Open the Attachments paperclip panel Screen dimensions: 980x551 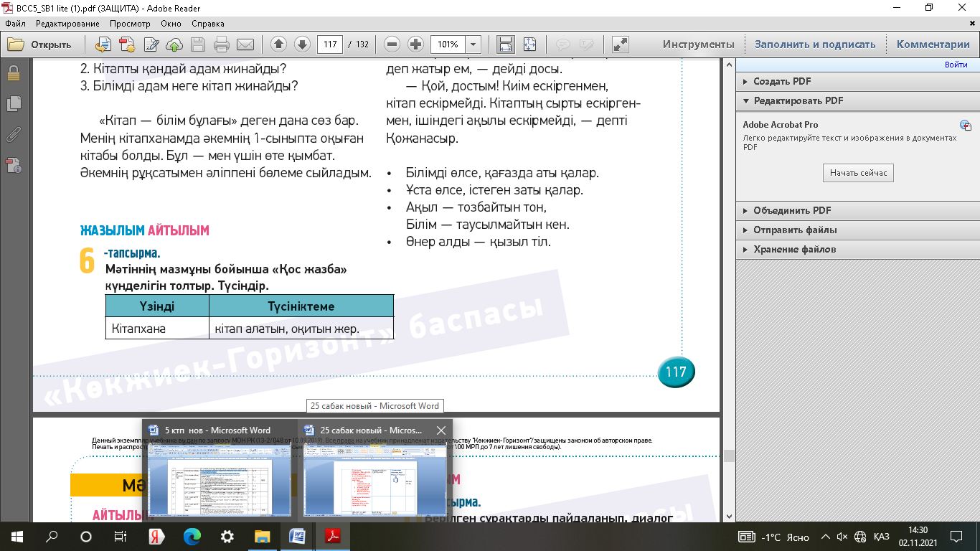coord(13,134)
